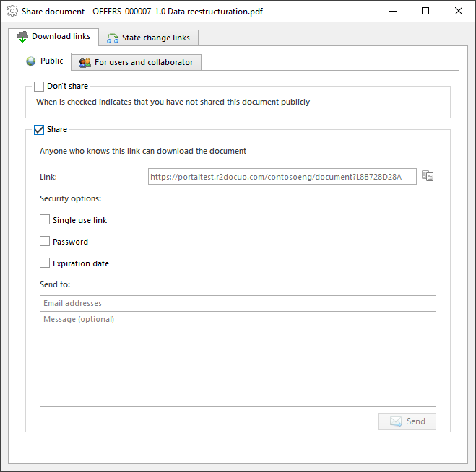476x472 pixels.
Task: Enable Single use link option
Action: (45, 219)
